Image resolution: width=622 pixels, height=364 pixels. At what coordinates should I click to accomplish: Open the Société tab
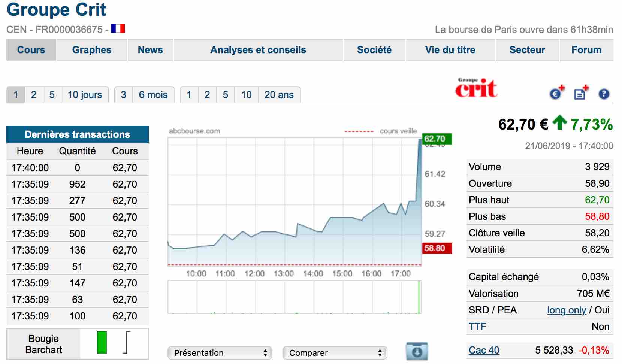(374, 50)
